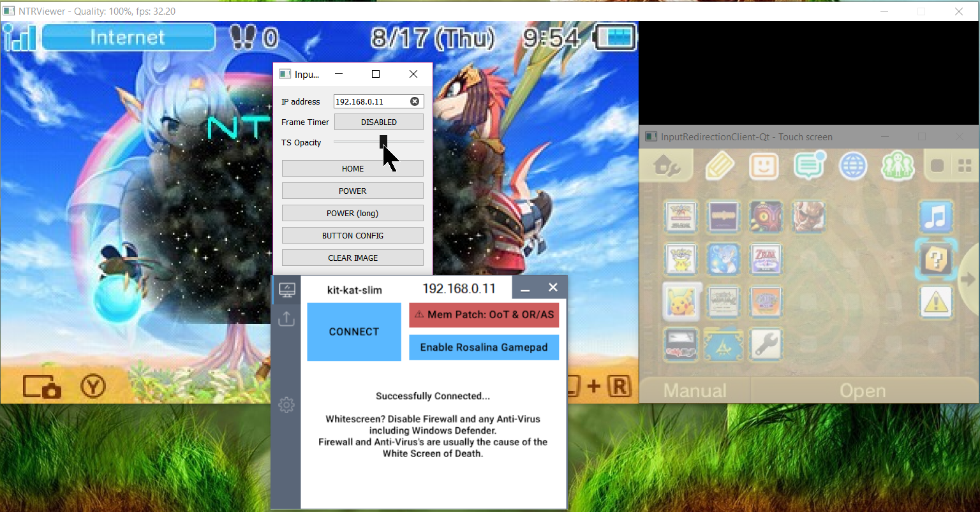Viewport: 980px width, 512px height.
Task: Adjust the TS Opacity slider handle
Action: coord(383,142)
